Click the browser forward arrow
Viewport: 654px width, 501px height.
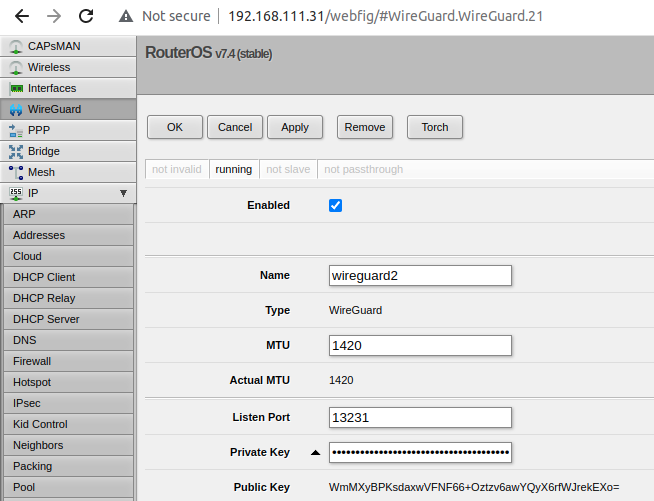[x=54, y=16]
